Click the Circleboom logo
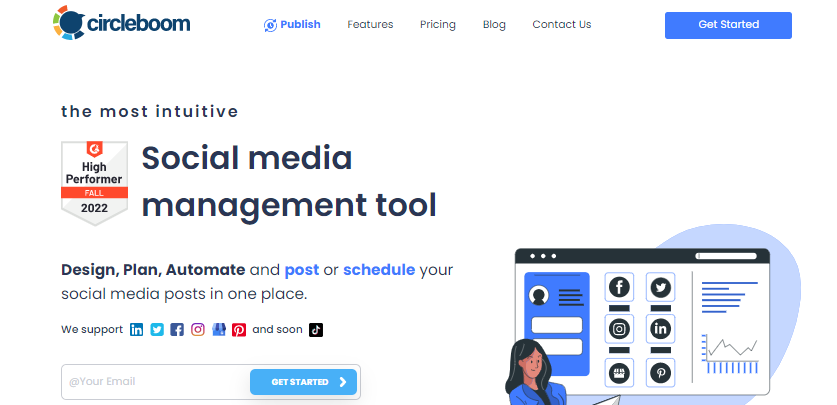This screenshot has width=837, height=405. (121, 23)
